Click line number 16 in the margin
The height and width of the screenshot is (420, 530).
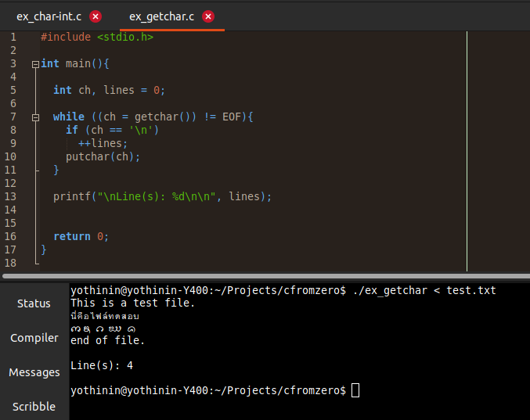point(10,236)
